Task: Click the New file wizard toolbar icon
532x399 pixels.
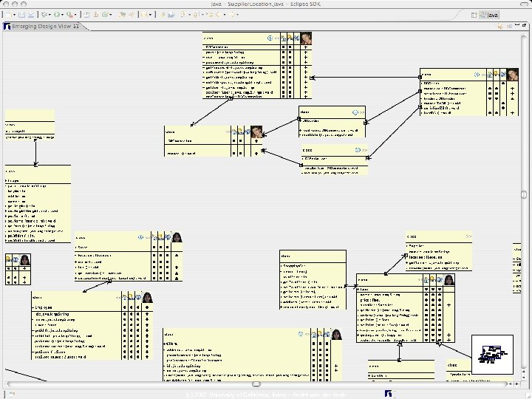Action: [x=9, y=15]
